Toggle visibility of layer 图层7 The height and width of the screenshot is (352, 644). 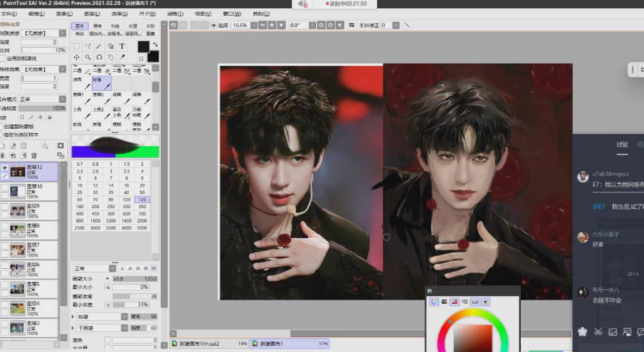click(5, 246)
